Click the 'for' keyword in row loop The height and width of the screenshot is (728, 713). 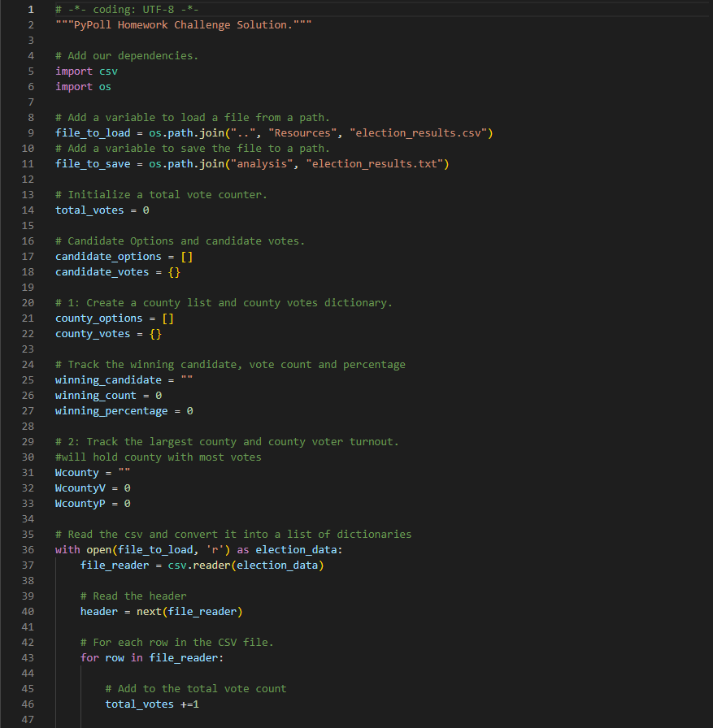(89, 658)
